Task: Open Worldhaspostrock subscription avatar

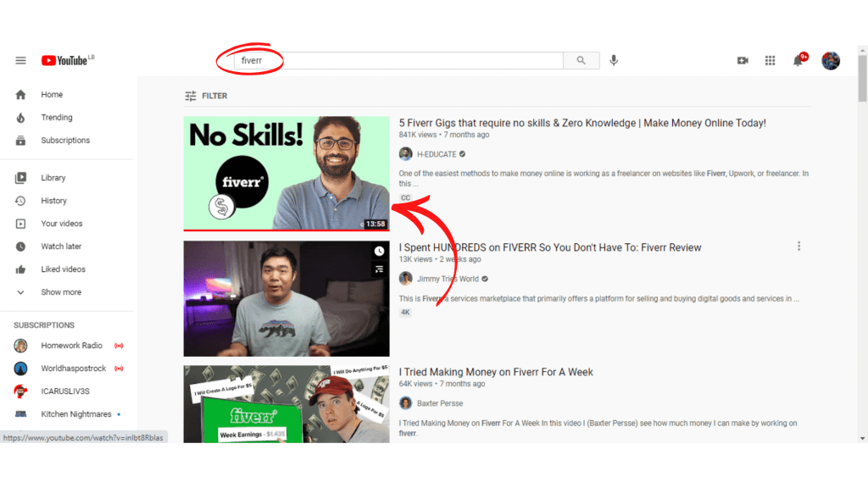Action: [20, 369]
